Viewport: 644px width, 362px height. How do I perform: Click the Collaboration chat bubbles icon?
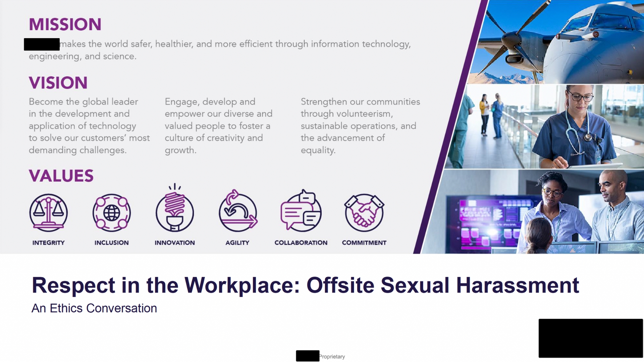coord(301,212)
